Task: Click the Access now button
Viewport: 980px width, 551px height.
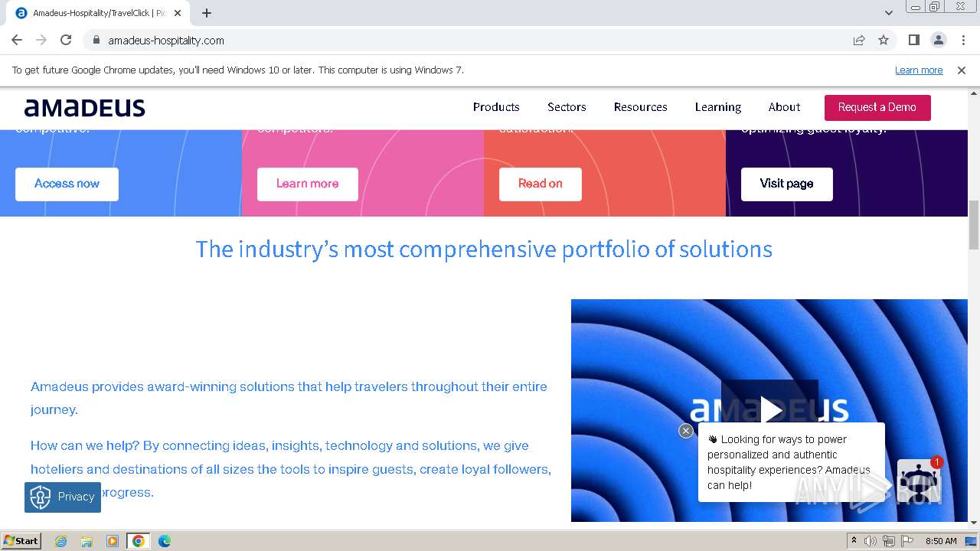Action: point(67,184)
